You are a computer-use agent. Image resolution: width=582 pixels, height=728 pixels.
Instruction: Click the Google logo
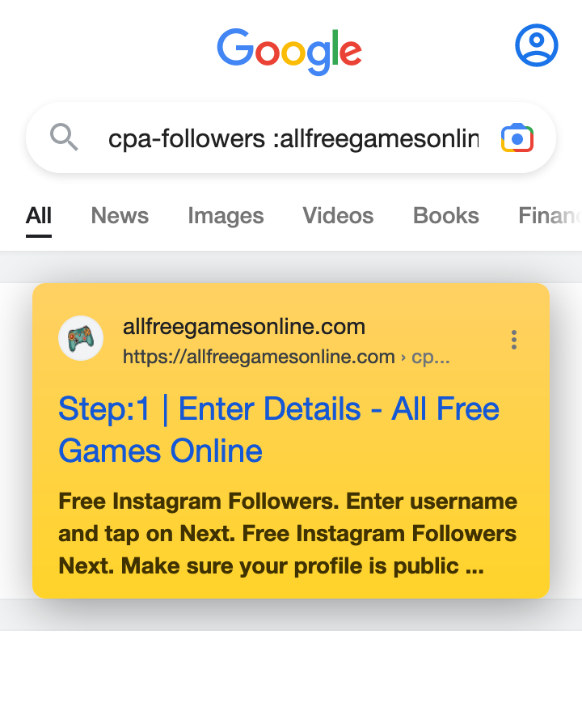coord(289,52)
